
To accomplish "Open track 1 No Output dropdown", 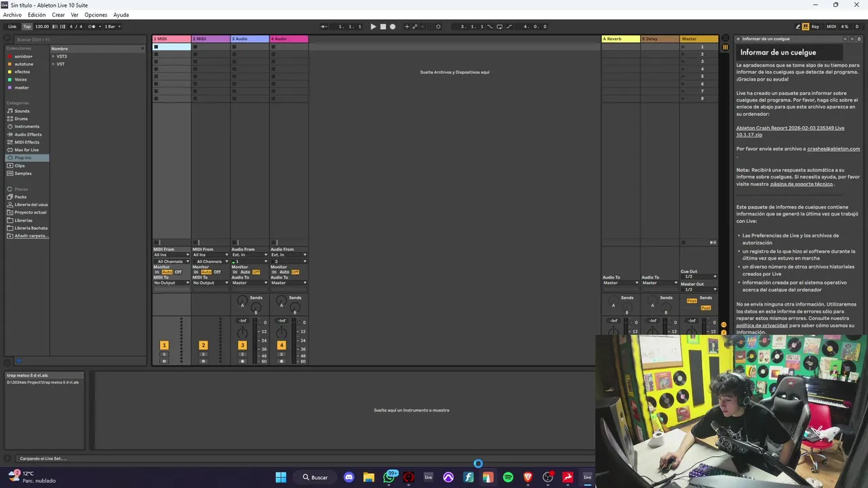I will 172,283.
